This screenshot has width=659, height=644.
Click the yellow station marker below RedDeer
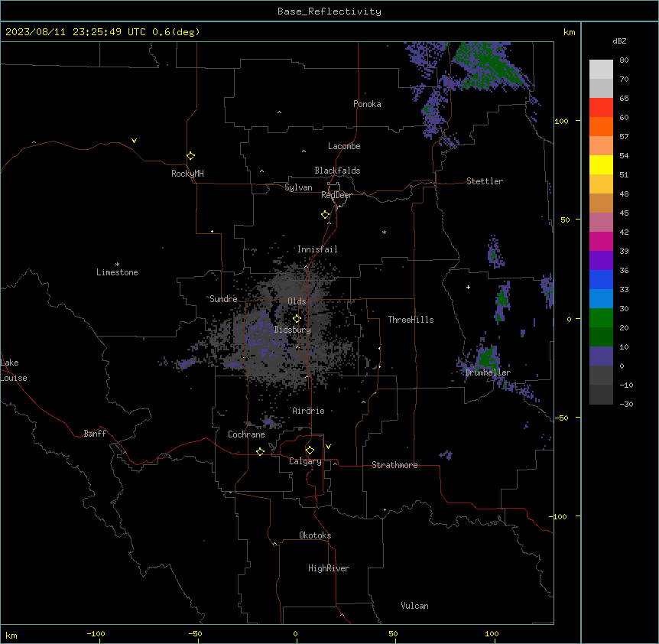[x=326, y=215]
